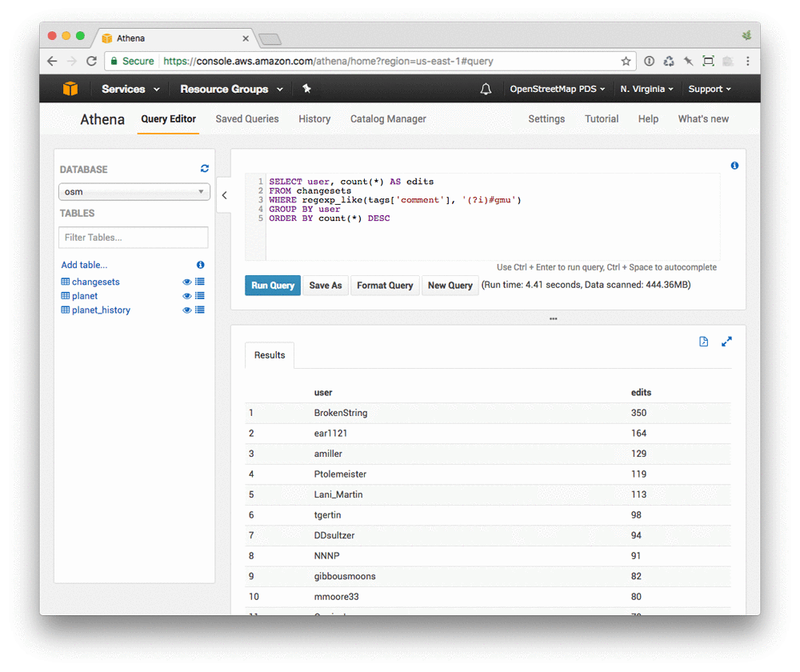Screen dimensions: 800x672
Task: Show properties for changesets table
Action: (x=200, y=282)
